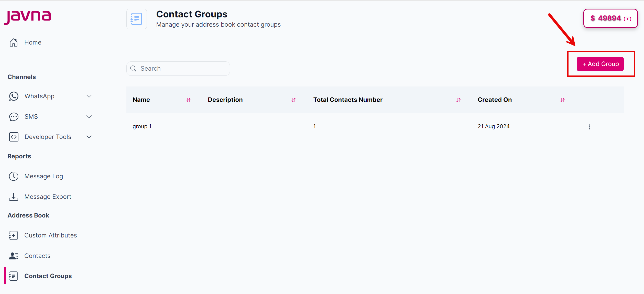Image resolution: width=644 pixels, height=294 pixels.
Task: Select the Home icon in the sidebar
Action: click(x=13, y=42)
